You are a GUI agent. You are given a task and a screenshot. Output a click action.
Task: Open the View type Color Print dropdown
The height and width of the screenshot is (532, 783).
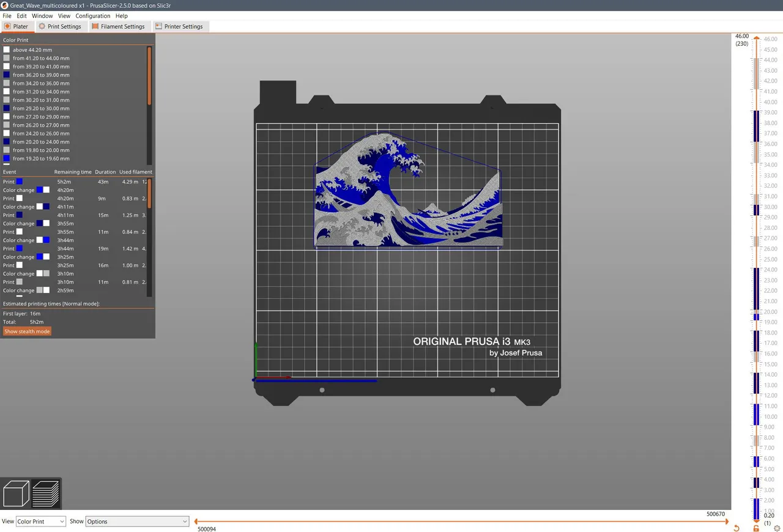[40, 522]
